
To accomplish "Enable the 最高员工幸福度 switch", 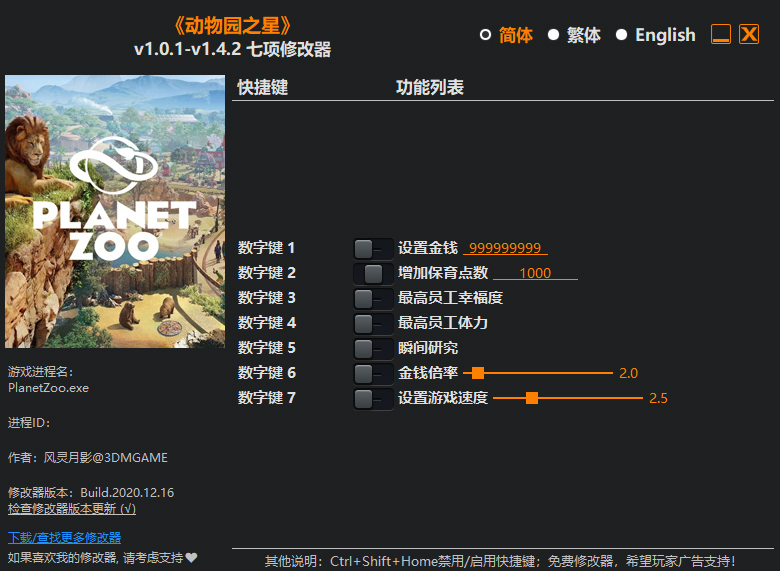I will coord(374,298).
